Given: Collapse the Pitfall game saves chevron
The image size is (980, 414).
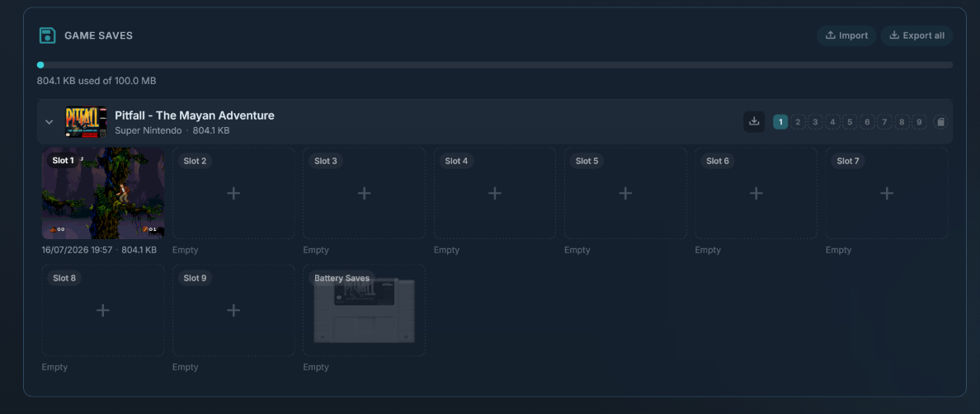Looking at the screenshot, I should [49, 122].
